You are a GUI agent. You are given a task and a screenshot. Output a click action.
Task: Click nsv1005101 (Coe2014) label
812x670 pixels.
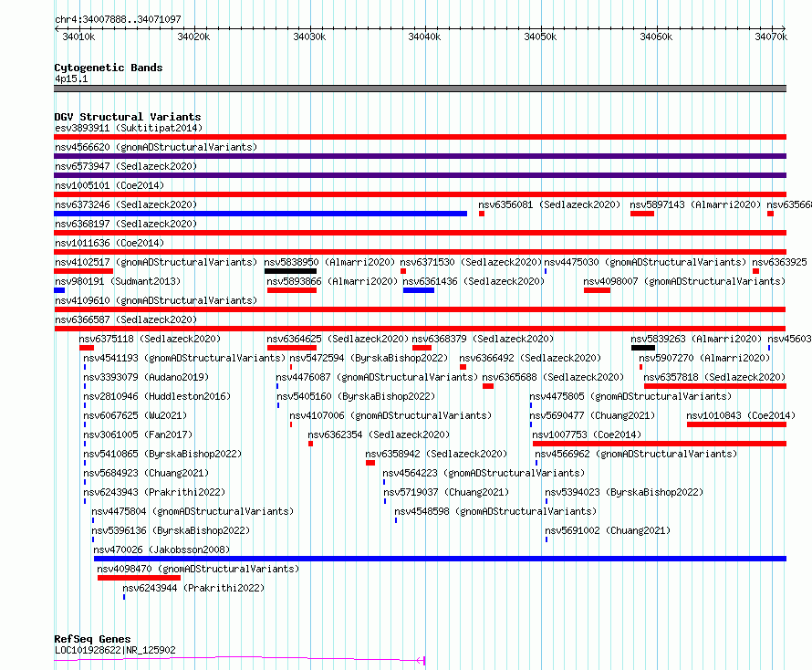[109, 185]
